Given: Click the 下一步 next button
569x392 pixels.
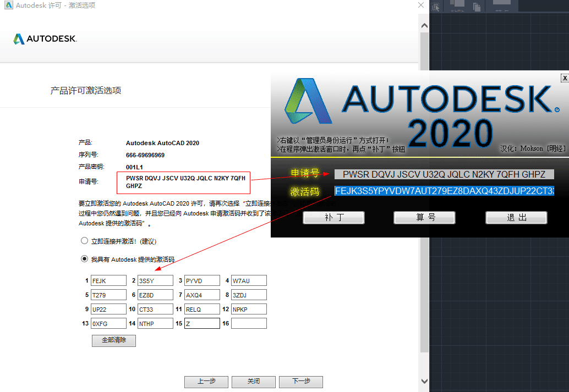Looking at the screenshot, I should click(301, 382).
